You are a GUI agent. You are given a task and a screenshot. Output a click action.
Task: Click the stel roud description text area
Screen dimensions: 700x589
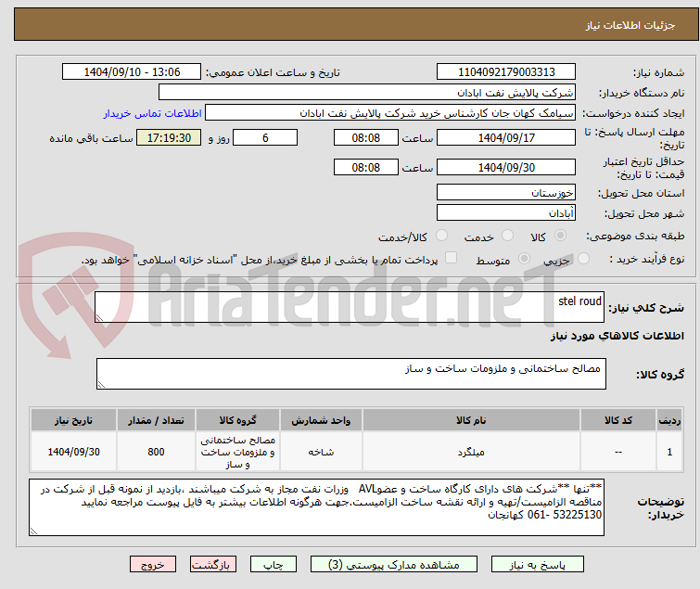pyautogui.click(x=350, y=307)
